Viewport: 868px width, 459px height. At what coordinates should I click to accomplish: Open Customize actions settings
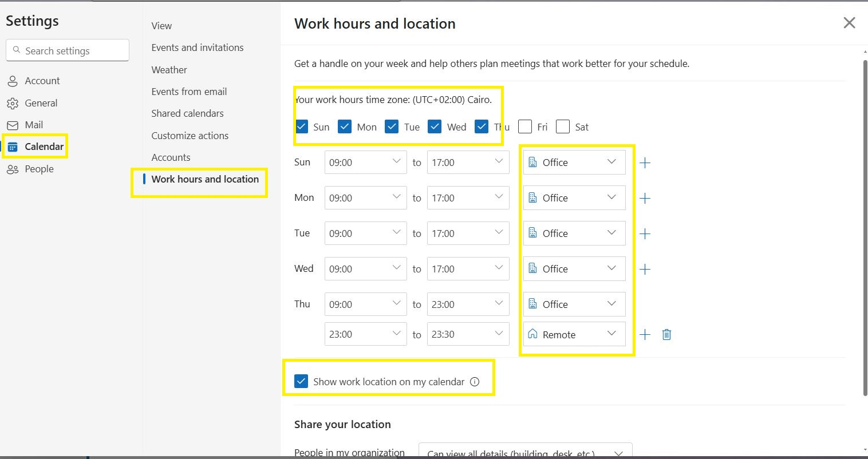(x=190, y=136)
